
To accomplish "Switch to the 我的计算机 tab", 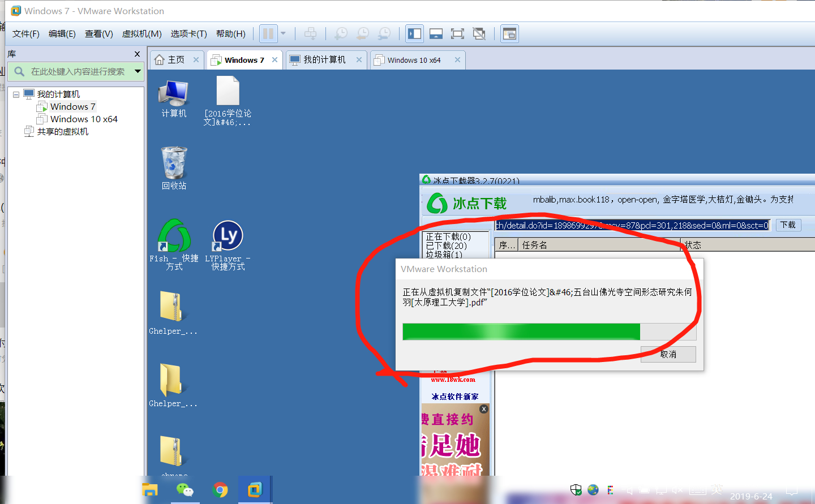I will point(324,60).
